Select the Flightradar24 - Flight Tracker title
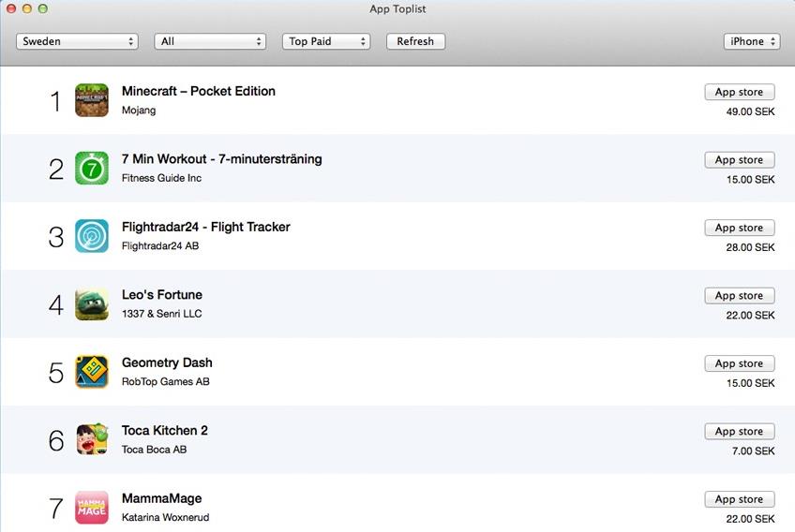The height and width of the screenshot is (532, 795). 206,227
